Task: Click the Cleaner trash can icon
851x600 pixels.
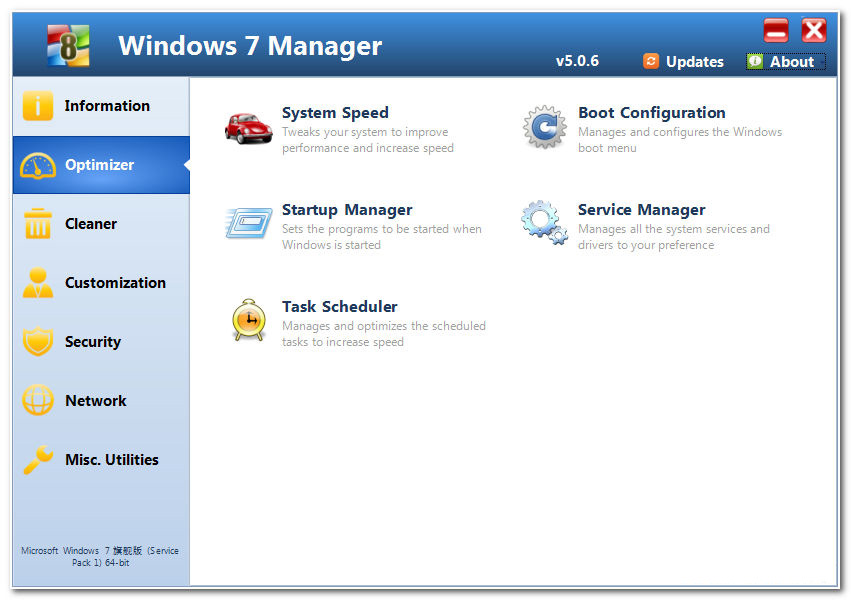Action: pyautogui.click(x=37, y=224)
